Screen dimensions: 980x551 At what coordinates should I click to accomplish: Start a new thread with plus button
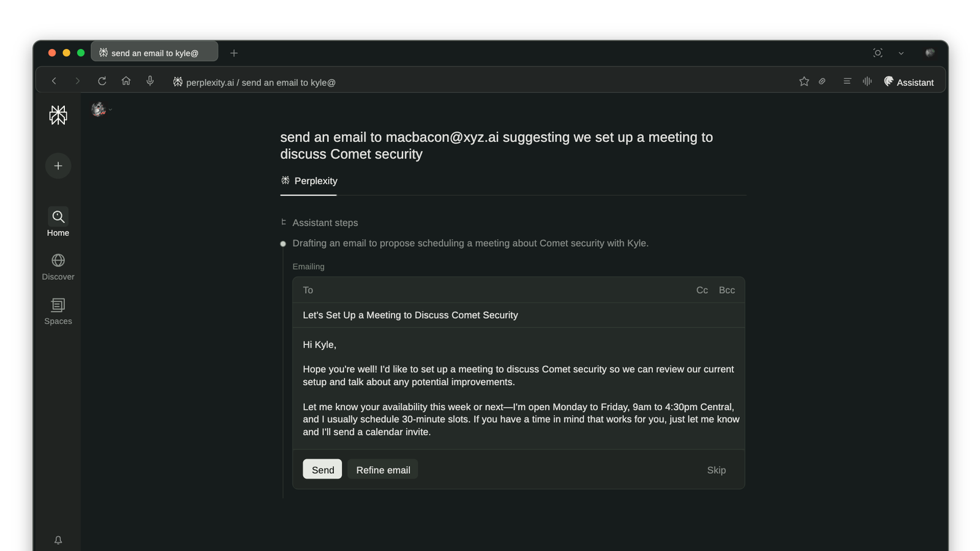pos(58,166)
